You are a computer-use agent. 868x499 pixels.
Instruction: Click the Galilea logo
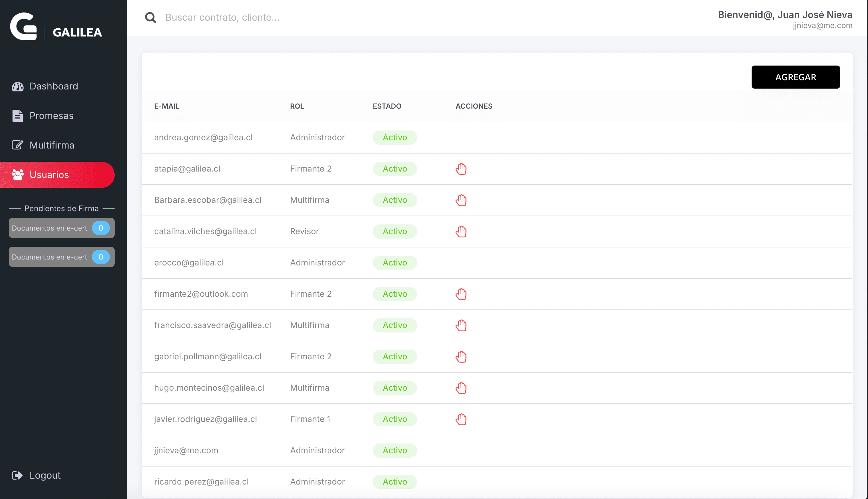(x=56, y=27)
